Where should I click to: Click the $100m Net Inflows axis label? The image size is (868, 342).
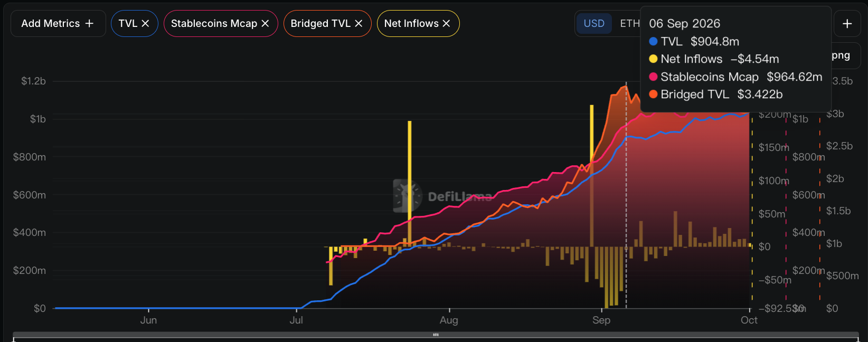pyautogui.click(x=774, y=181)
